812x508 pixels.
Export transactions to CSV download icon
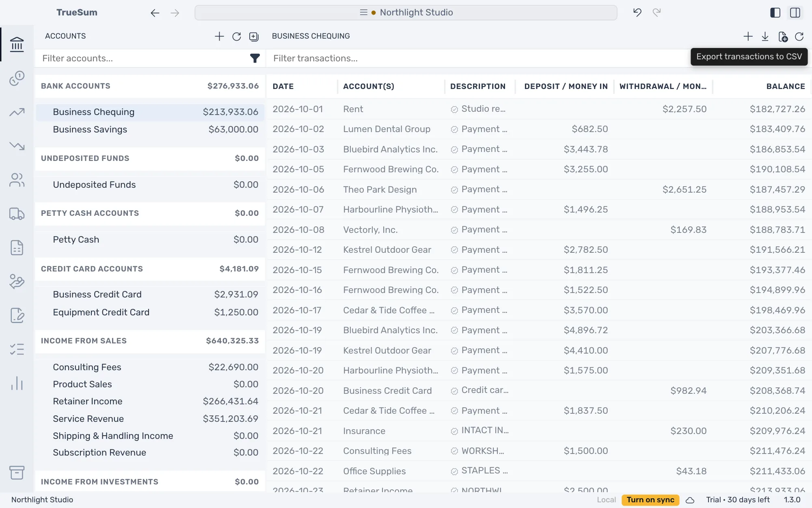(x=765, y=37)
